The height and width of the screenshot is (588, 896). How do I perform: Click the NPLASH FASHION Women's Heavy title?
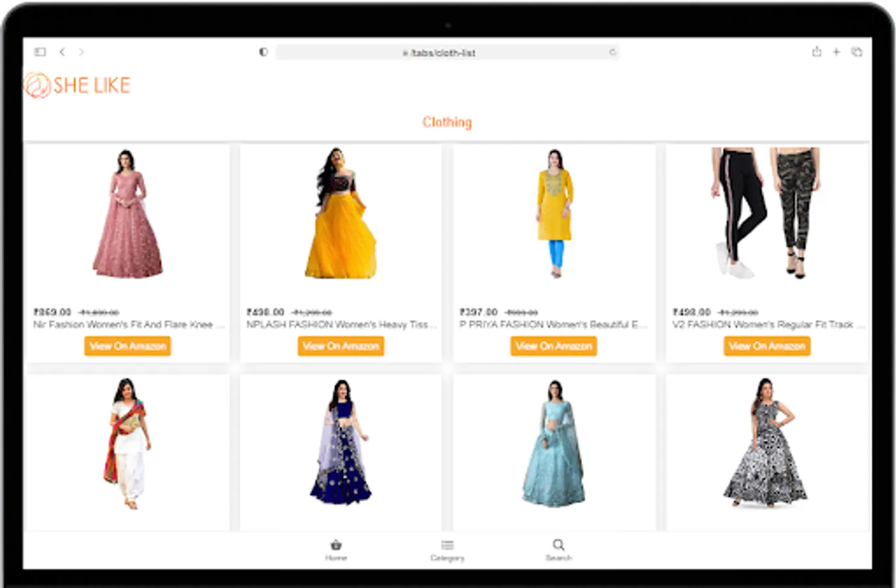(341, 325)
